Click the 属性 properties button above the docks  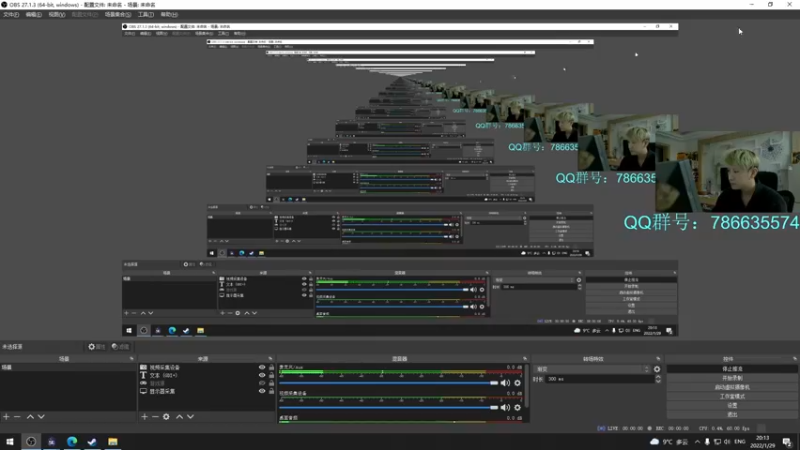click(96, 346)
